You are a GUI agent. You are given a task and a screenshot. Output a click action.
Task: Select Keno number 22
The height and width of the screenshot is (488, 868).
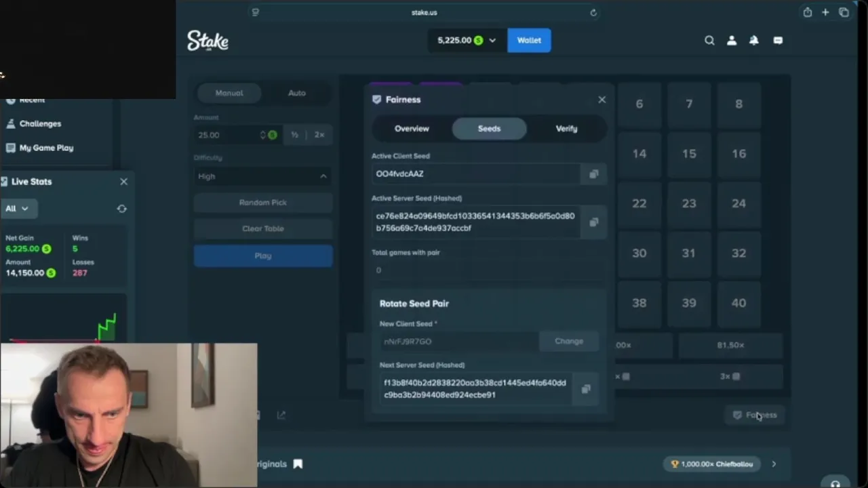tap(639, 203)
